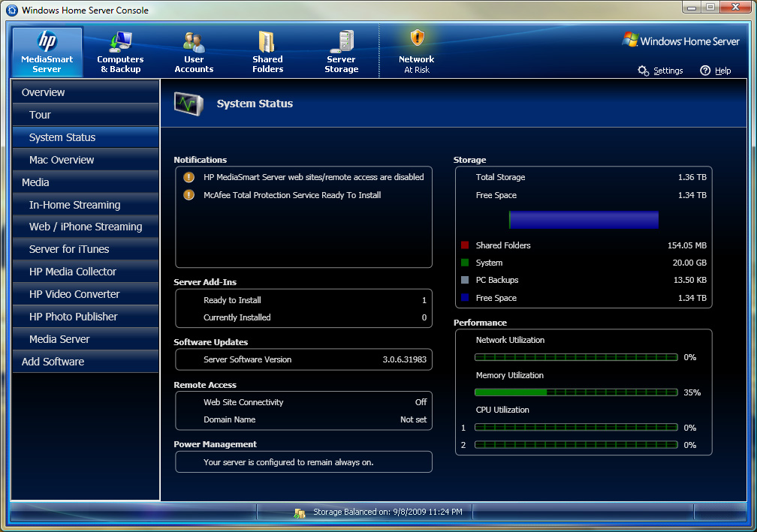Click warning icon beside McAfee notification
Screen dimensions: 757x532
pyautogui.click(x=188, y=195)
